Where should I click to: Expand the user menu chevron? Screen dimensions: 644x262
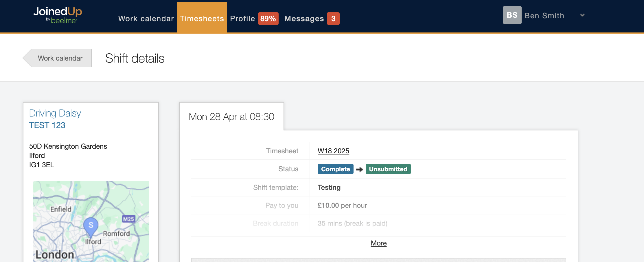(582, 15)
